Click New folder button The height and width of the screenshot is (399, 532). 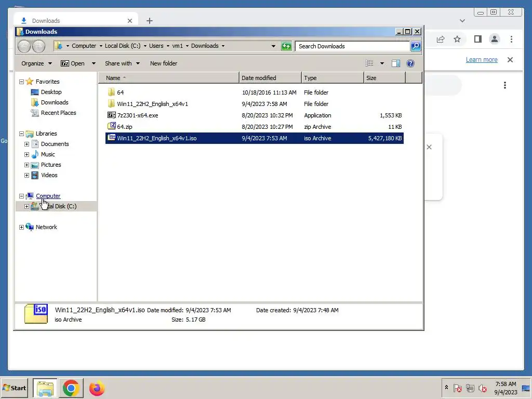tap(164, 63)
